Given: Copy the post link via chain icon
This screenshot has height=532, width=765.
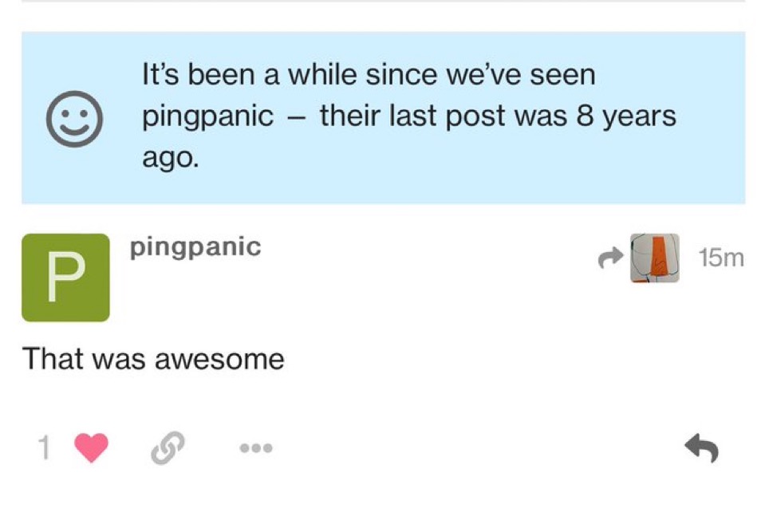Looking at the screenshot, I should tap(168, 447).
